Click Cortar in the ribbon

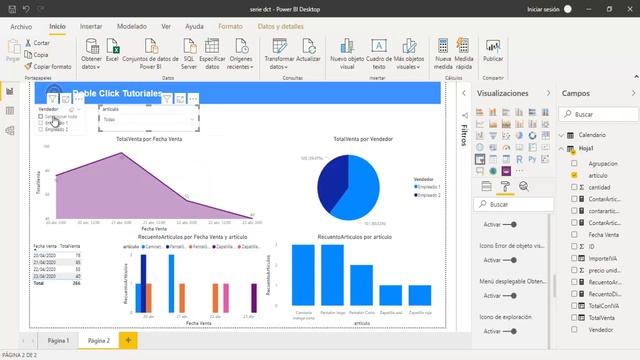tap(38, 42)
